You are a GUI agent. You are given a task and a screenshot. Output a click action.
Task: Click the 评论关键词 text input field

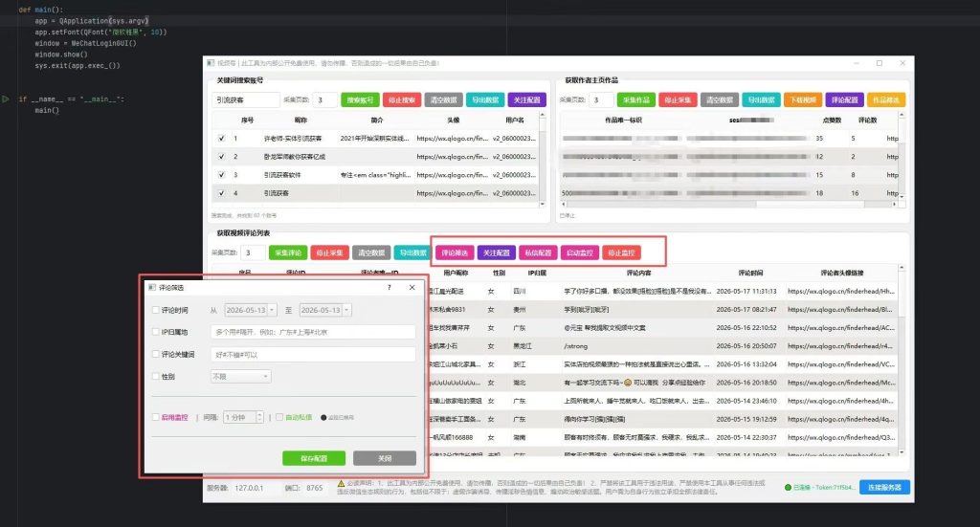(x=313, y=355)
